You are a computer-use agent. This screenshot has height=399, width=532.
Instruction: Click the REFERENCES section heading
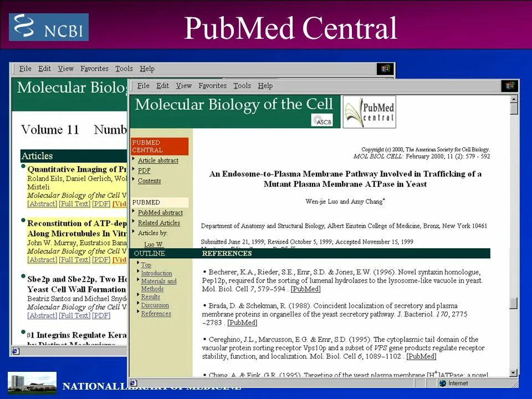(227, 253)
